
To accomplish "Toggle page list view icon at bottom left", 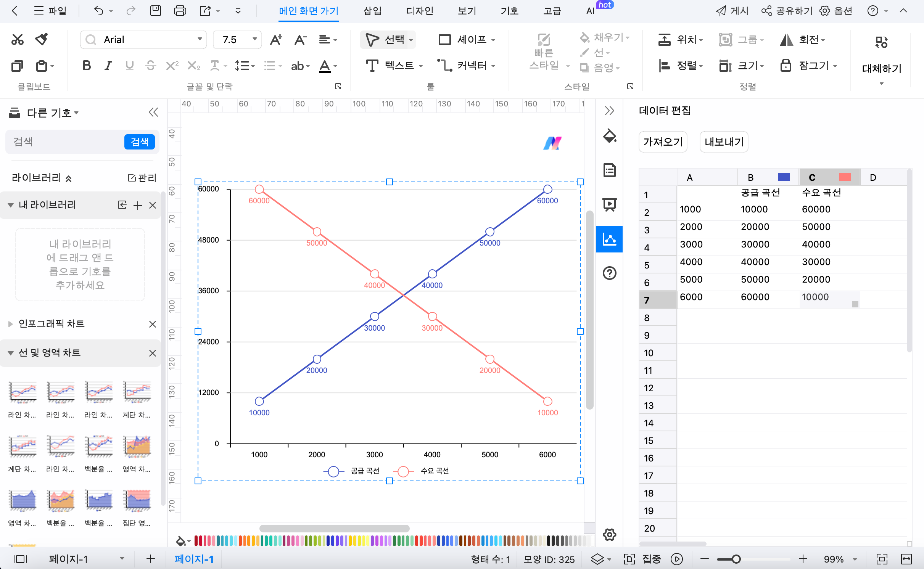I will (x=20, y=559).
